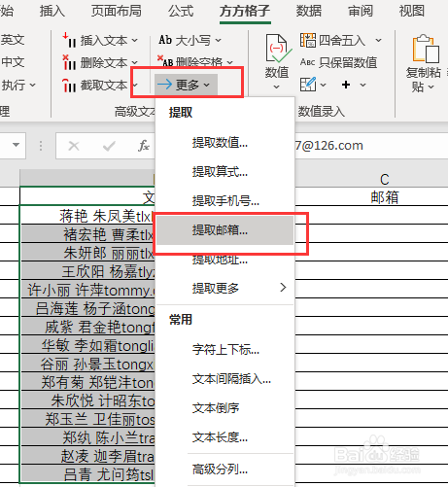The height and width of the screenshot is (487, 448).
Task: Click the 插入文本 icon
Action: [x=69, y=40]
